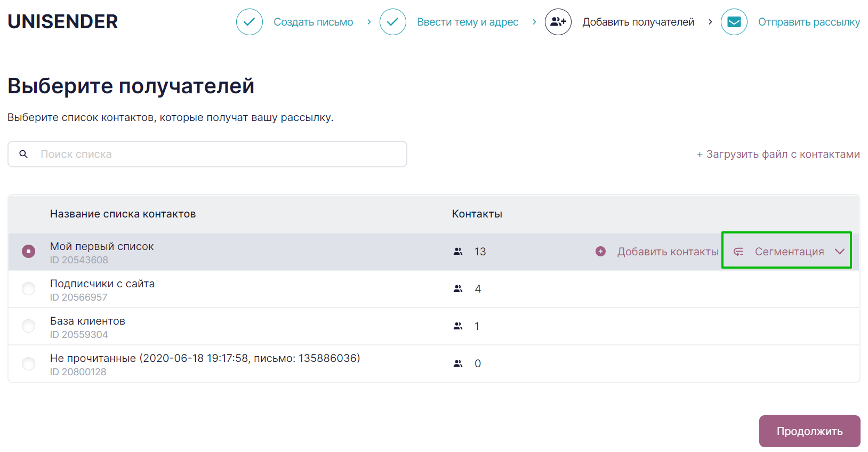This screenshot has height=452, width=868.
Task: Open the Отправить рассылку step
Action: tap(809, 22)
